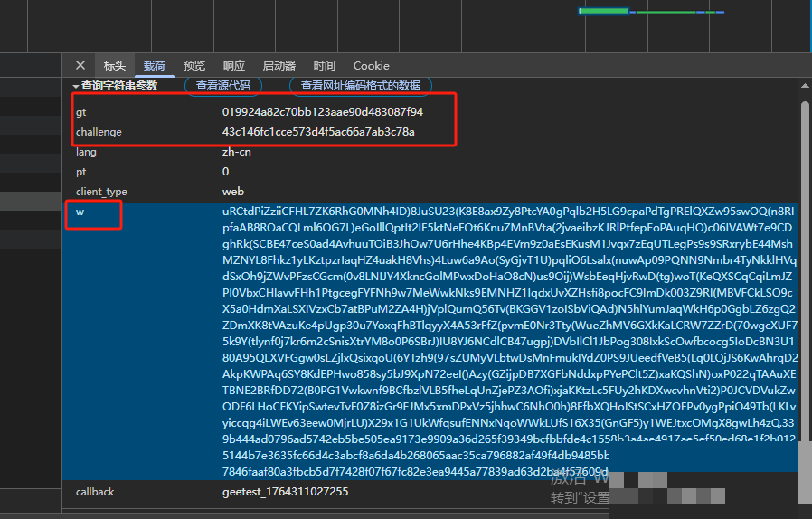The image size is (812, 519).
Task: Click 查看网址编码格式的数据 button
Action: pyautogui.click(x=361, y=86)
